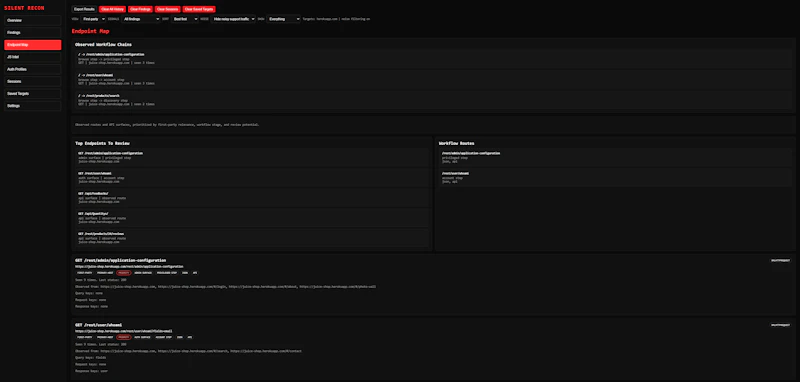Open the JS Intel section
800x382 pixels.
33,57
